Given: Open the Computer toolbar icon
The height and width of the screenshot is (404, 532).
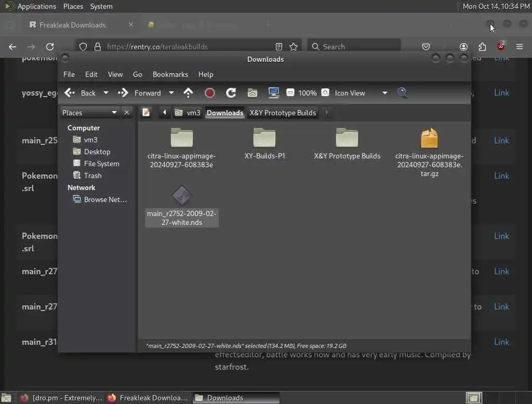Looking at the screenshot, I should 273,92.
